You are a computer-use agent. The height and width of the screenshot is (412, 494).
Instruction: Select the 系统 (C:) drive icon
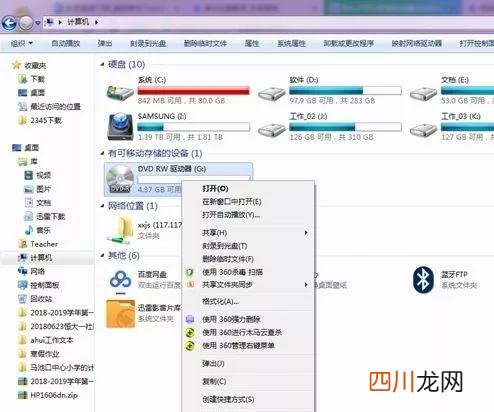(x=120, y=92)
